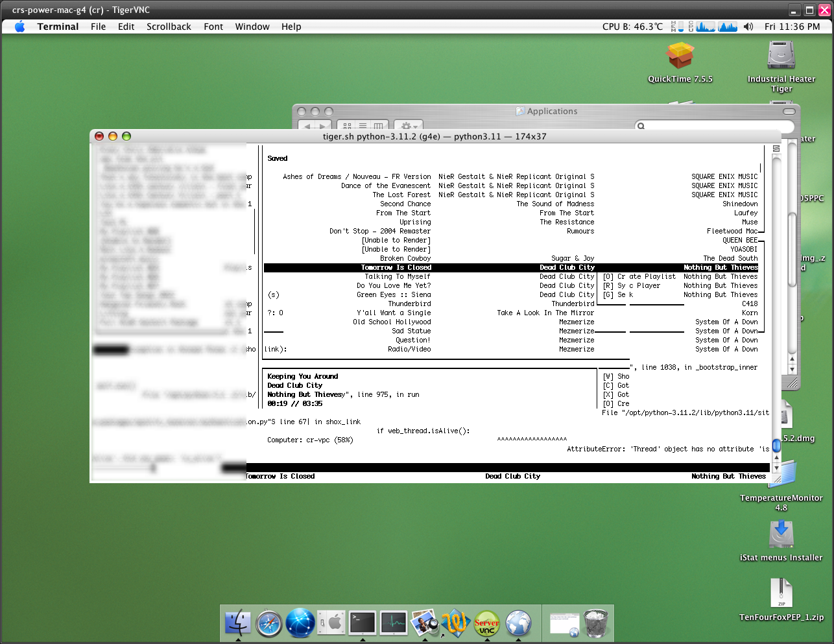834x644 pixels.
Task: Click playback time '00:19 // 03:35'
Action: point(294,403)
